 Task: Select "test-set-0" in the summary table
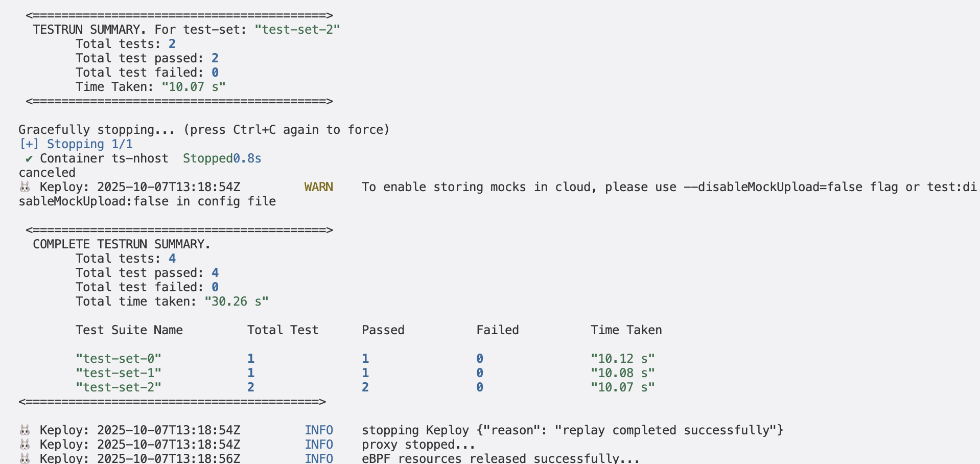coord(118,359)
